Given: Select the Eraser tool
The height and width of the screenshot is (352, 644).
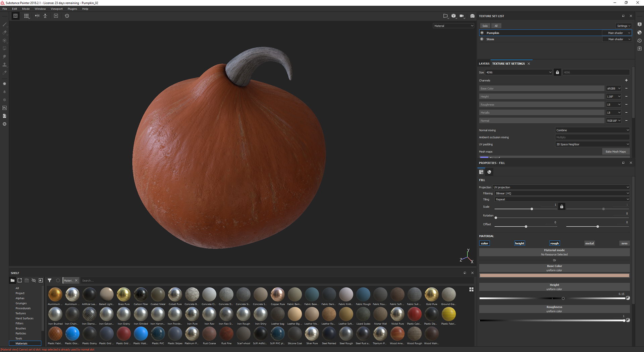Looking at the screenshot, I should tap(5, 33).
